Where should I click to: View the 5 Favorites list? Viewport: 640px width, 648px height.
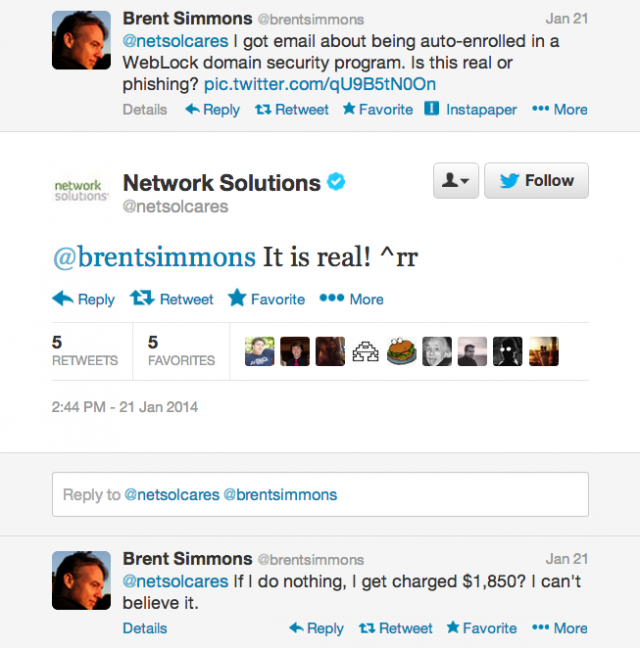(181, 351)
